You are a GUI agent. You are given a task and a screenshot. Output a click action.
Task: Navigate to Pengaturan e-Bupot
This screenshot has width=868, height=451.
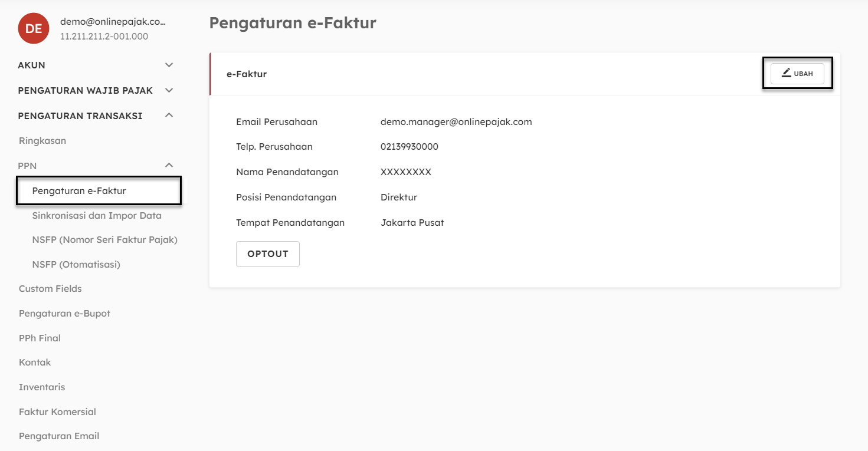(x=64, y=314)
